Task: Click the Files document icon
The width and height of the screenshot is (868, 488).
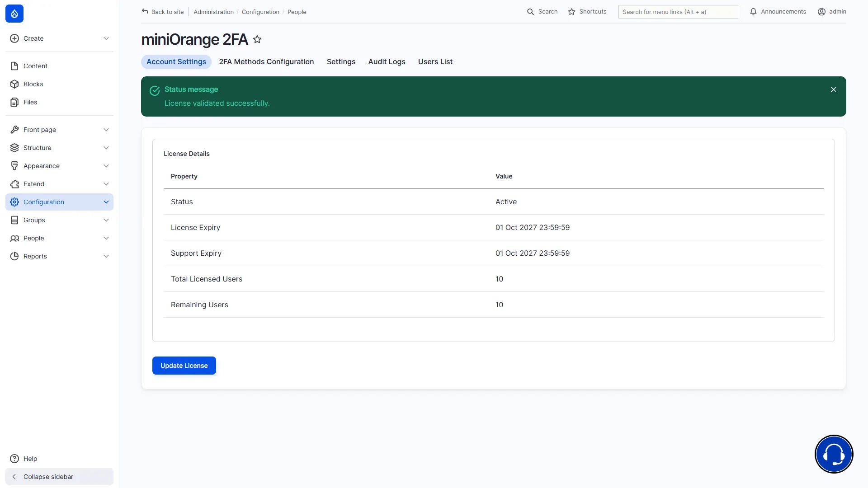Action: click(x=14, y=102)
